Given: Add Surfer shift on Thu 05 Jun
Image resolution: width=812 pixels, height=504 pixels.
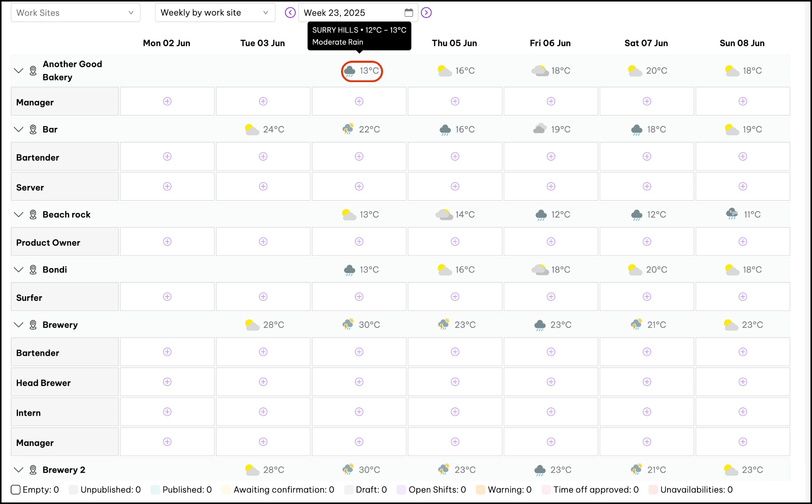Looking at the screenshot, I should pyautogui.click(x=455, y=297).
